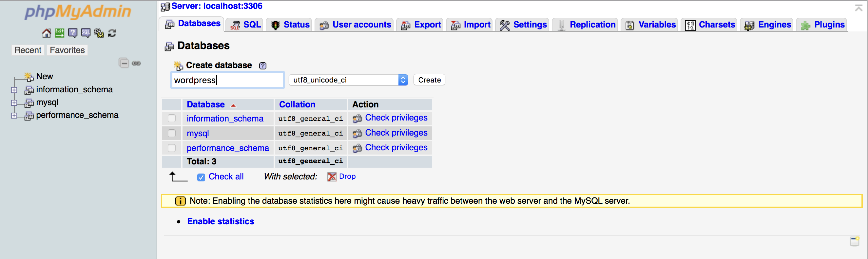Collapse all navigation tree icon
Viewport: 868px width, 259px height.
pos(124,63)
